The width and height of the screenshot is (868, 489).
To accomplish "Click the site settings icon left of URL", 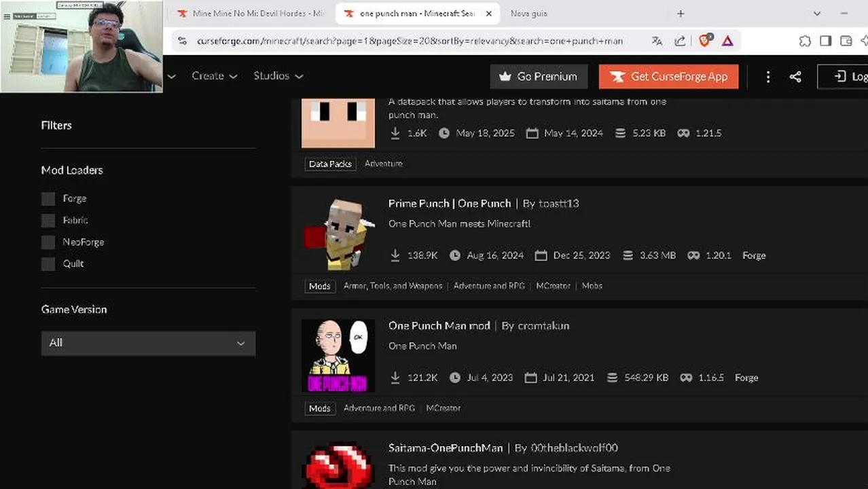I will coord(182,41).
